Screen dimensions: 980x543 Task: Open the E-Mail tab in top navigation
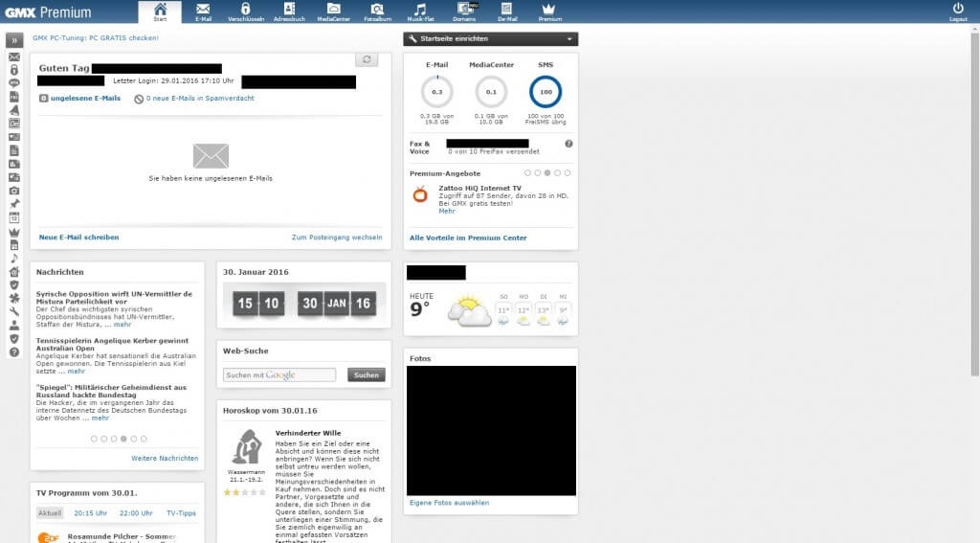203,11
